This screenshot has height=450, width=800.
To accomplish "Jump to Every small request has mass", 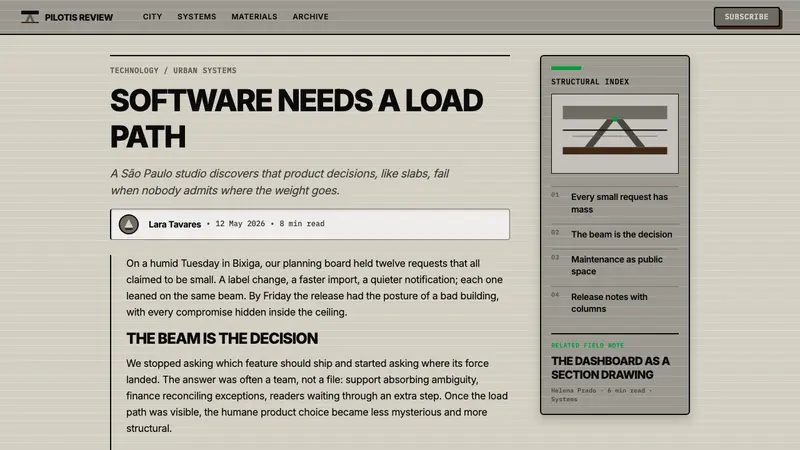I will point(615,203).
